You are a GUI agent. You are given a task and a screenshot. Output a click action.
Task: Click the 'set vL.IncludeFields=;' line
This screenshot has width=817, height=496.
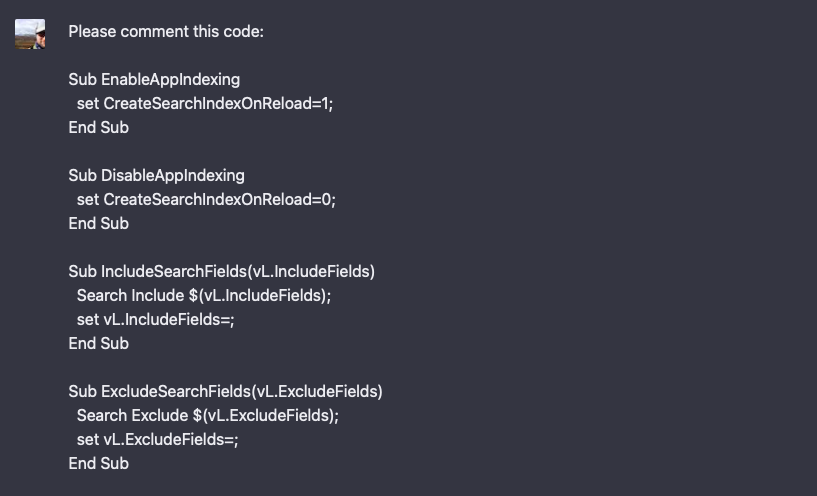point(155,319)
